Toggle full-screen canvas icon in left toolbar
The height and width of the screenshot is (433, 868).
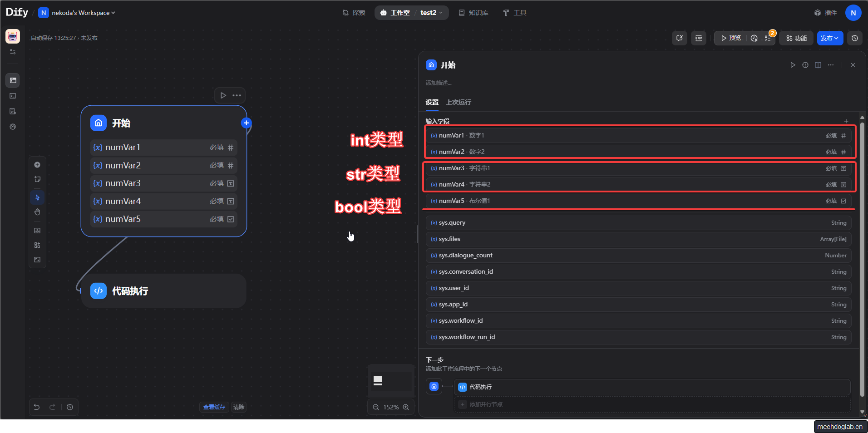(37, 260)
